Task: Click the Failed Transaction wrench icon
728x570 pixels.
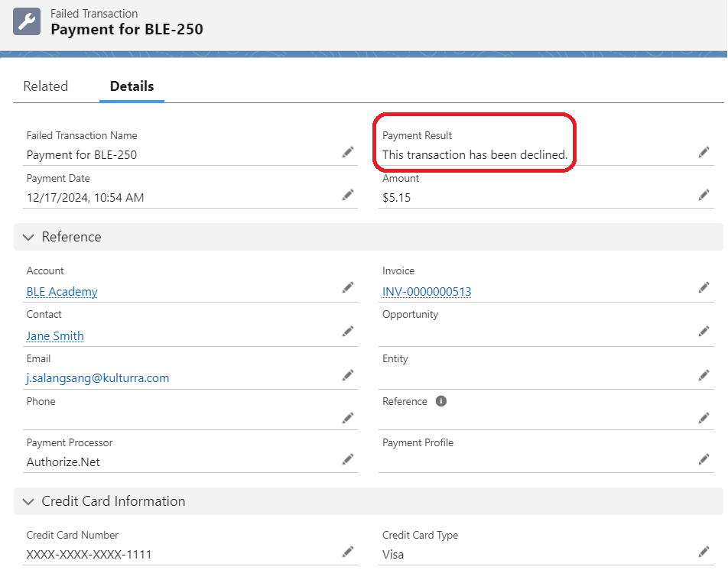Action: coord(27,22)
